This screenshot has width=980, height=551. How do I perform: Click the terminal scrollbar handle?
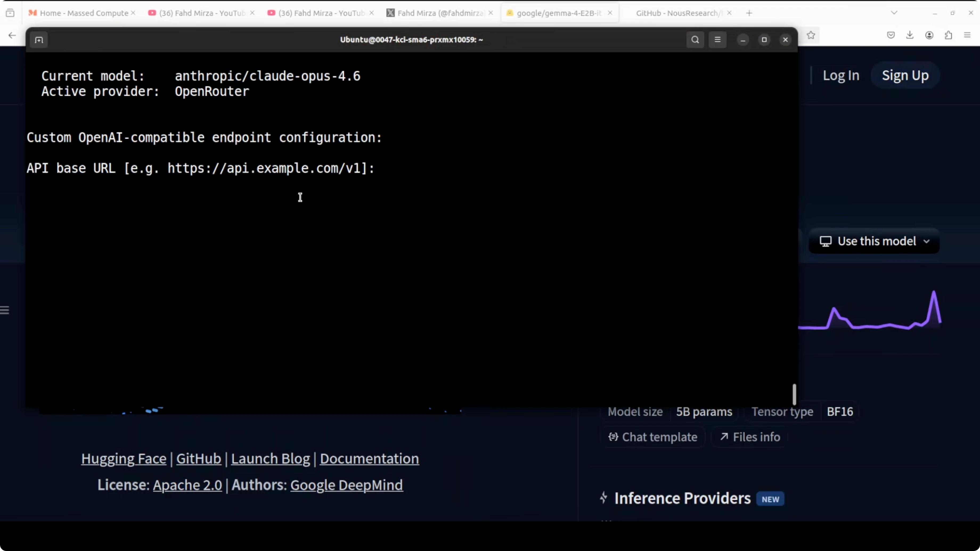[x=794, y=394]
